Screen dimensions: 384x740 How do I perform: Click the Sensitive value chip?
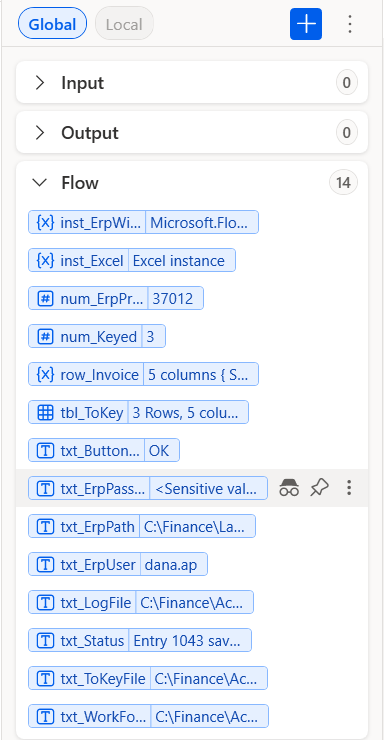tap(209, 489)
